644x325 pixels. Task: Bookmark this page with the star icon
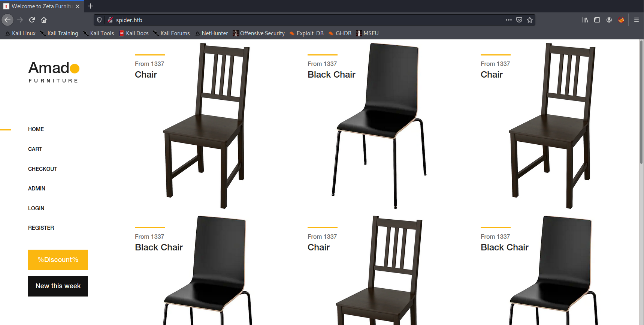pyautogui.click(x=530, y=20)
